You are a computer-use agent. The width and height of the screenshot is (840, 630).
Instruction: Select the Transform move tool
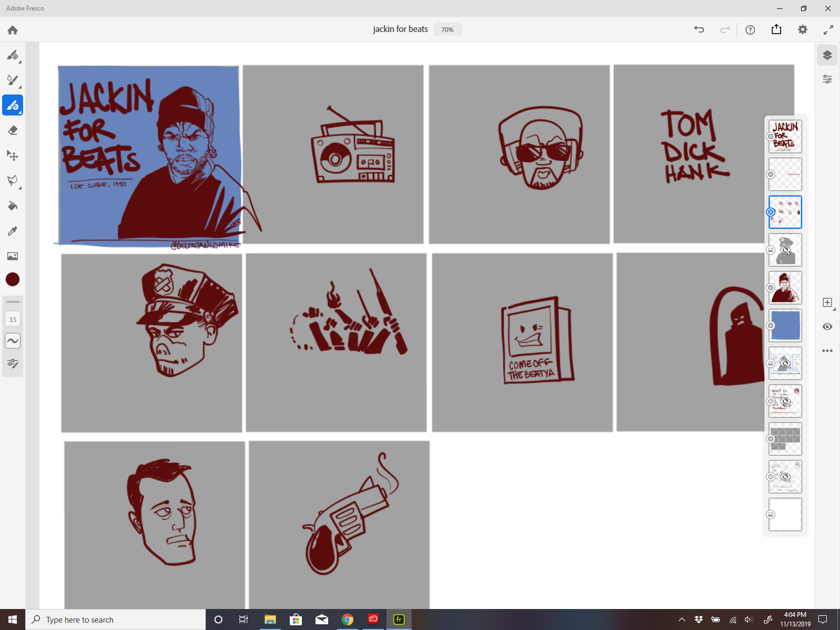tap(13, 155)
